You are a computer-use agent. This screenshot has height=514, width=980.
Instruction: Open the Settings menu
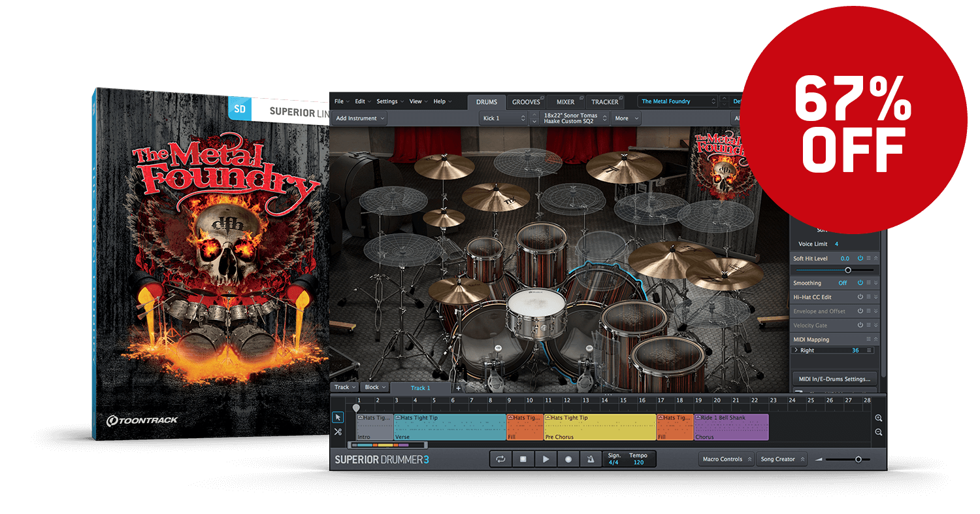click(x=390, y=101)
